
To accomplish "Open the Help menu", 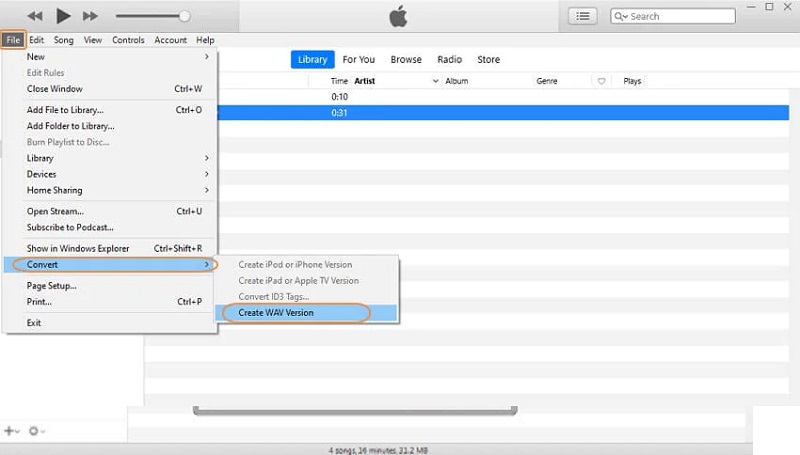I will click(205, 40).
